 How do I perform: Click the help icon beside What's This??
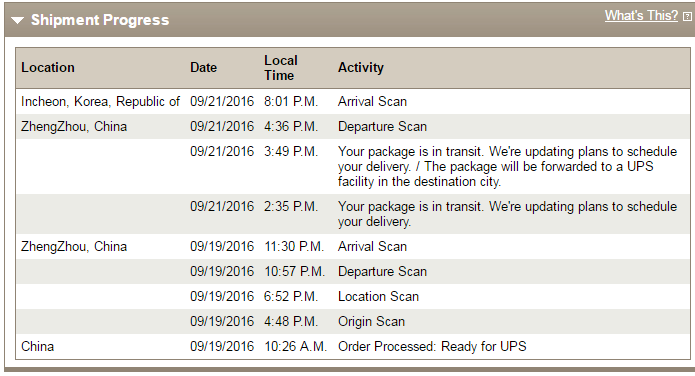tap(687, 16)
